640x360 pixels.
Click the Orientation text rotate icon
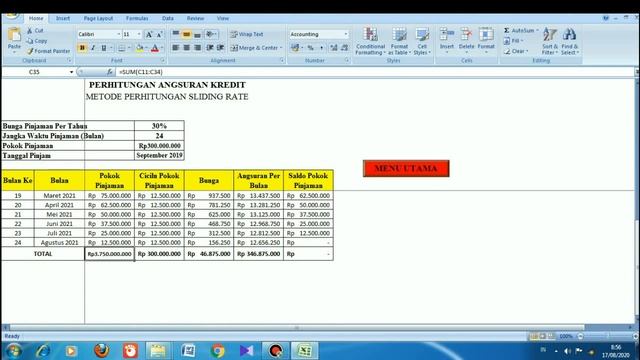click(x=211, y=34)
